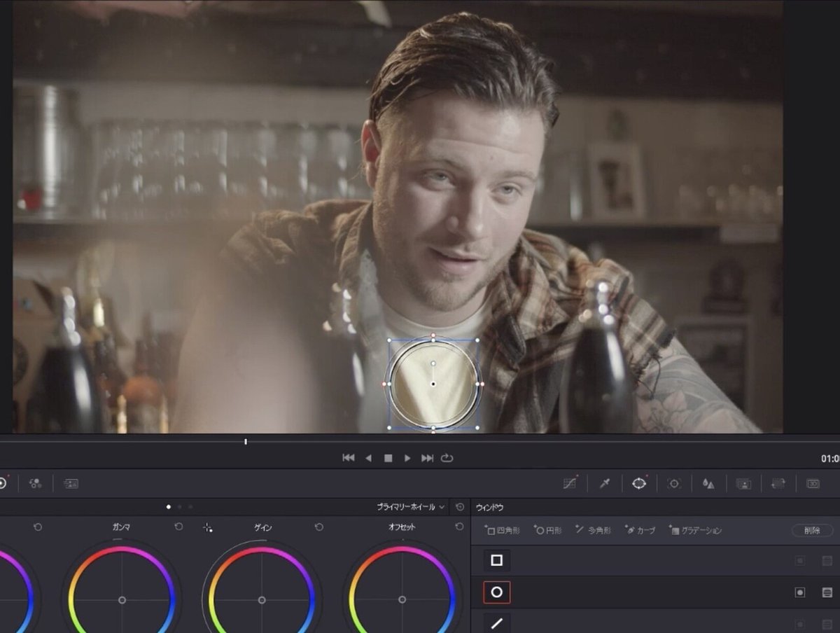Viewport: 840px width, 633px height.
Task: Jump to last frame in transport controls
Action: click(427, 458)
